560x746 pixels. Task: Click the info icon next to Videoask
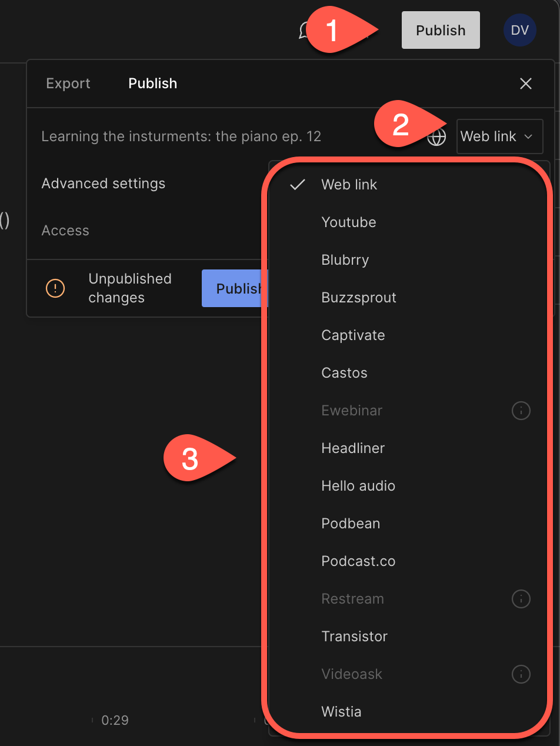pyautogui.click(x=521, y=674)
